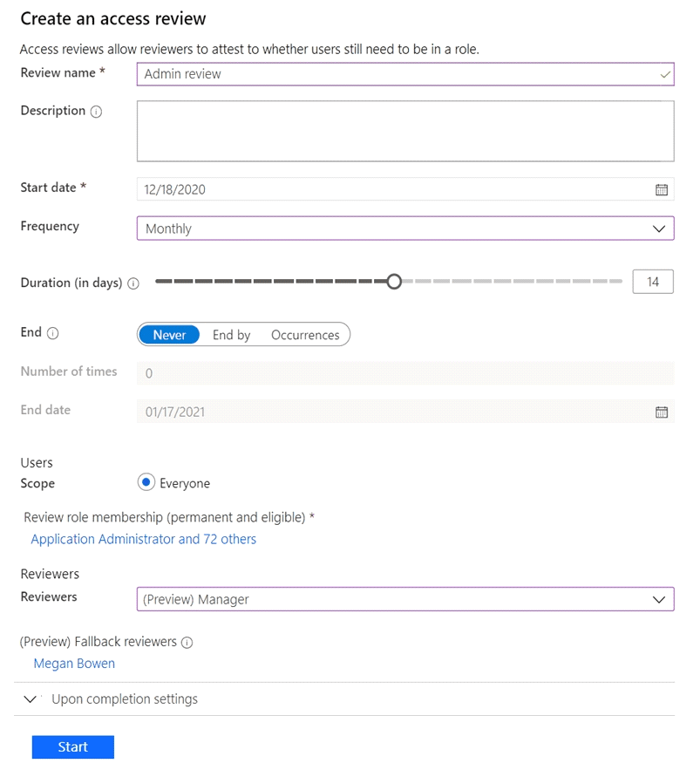The image size is (700, 777).
Task: Select the Everyone scope radio button
Action: point(146,482)
